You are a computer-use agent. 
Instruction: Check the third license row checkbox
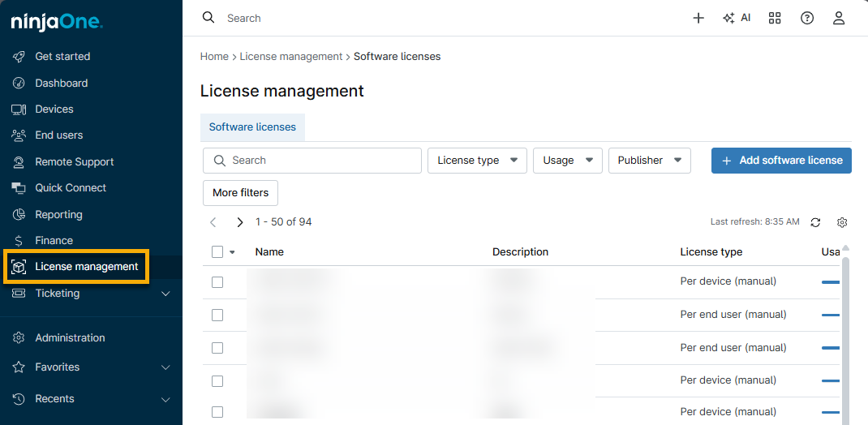point(217,348)
